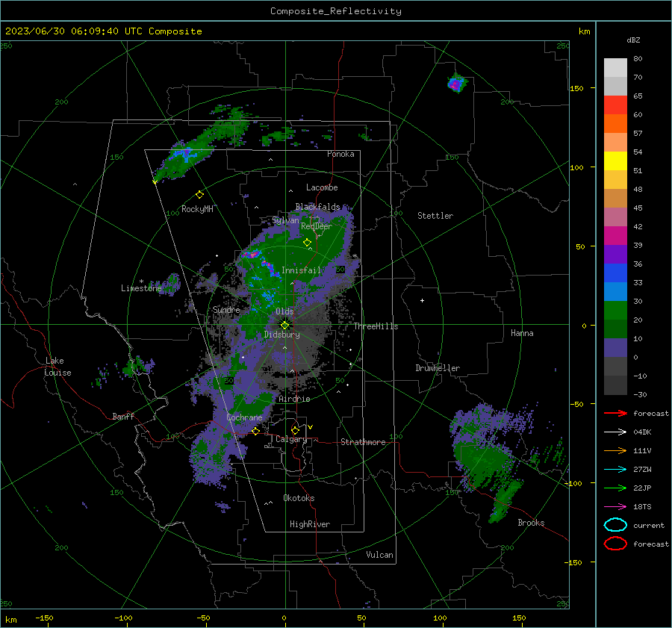Click the 150 tick on right axis

pyautogui.click(x=577, y=88)
